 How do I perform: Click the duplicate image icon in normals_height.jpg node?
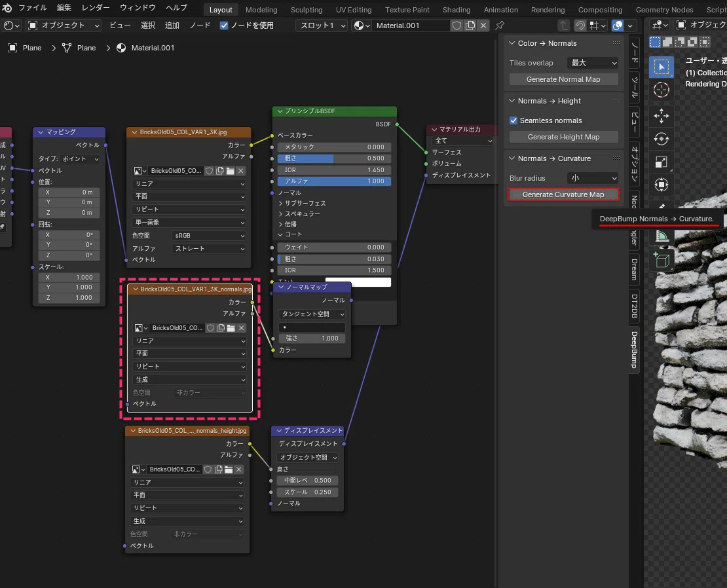point(218,469)
